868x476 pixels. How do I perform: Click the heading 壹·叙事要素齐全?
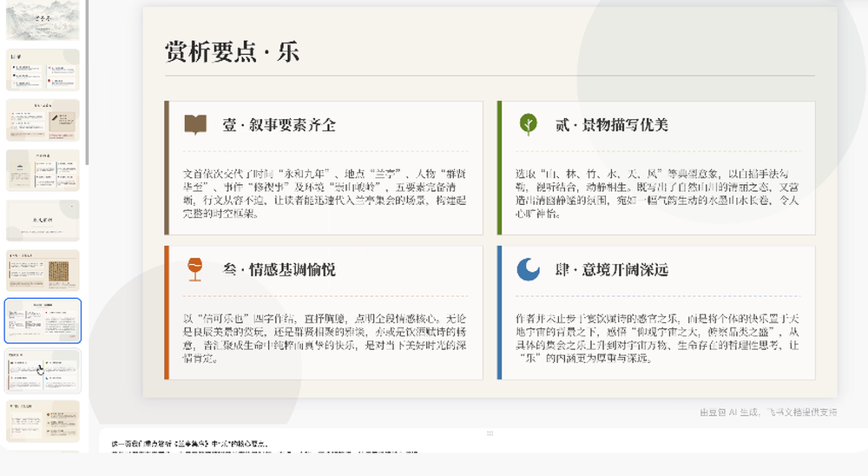[x=279, y=125]
